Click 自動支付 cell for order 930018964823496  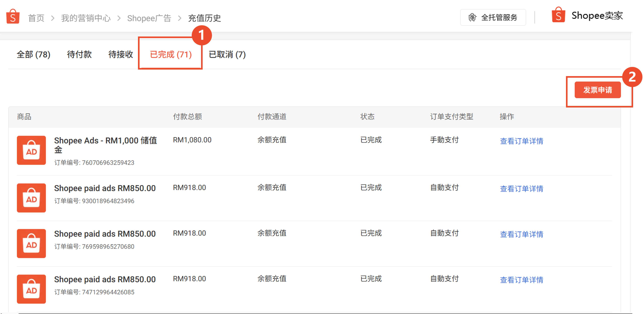point(444,187)
